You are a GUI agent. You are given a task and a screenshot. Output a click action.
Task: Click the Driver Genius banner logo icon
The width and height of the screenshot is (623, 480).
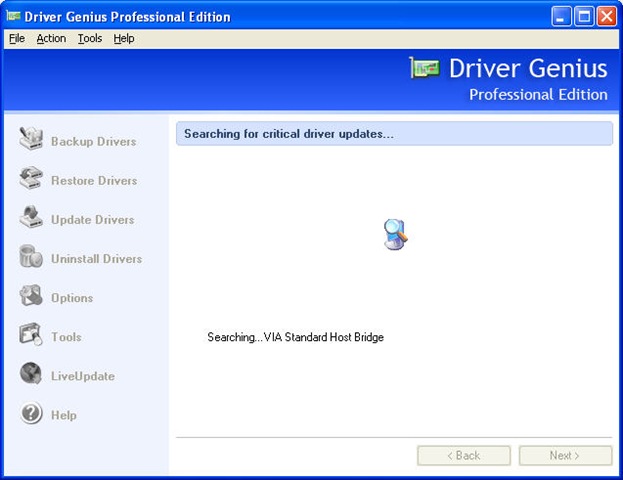(x=425, y=68)
